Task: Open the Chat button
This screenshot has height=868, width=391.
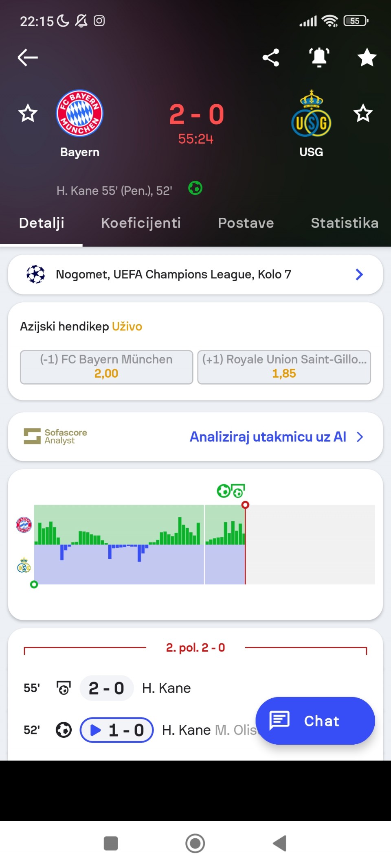Action: click(x=315, y=721)
